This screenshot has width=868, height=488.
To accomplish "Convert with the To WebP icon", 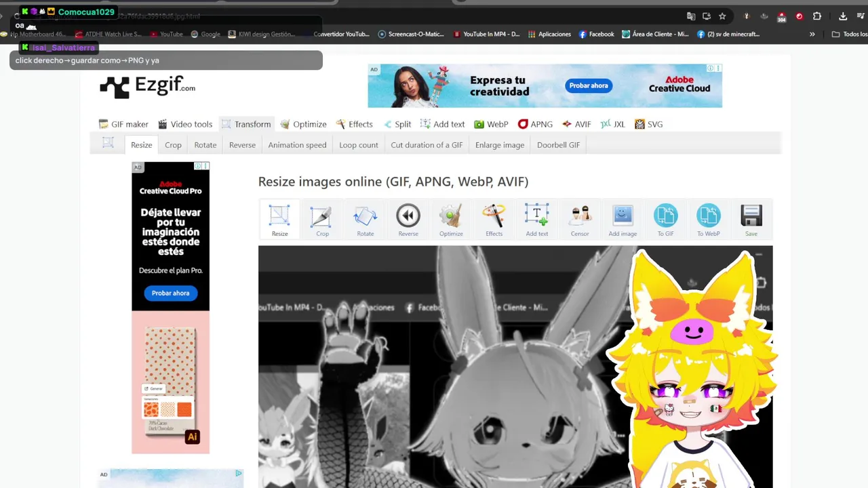I will 709,220.
